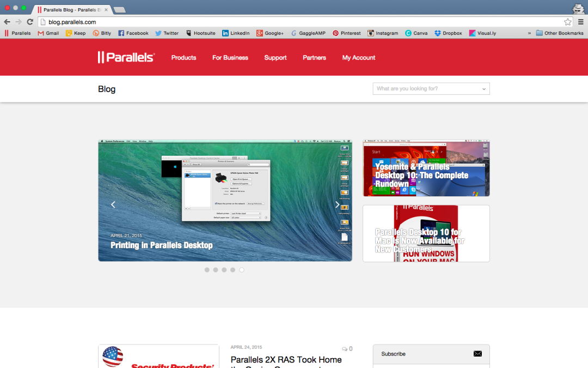Click the Subscribe box
588x368 pixels.
(x=431, y=354)
